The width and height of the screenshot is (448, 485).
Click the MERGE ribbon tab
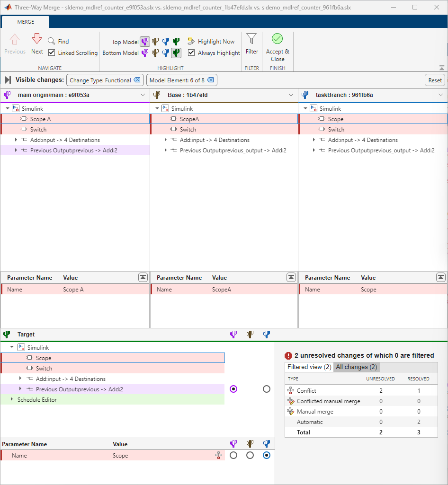(x=25, y=21)
